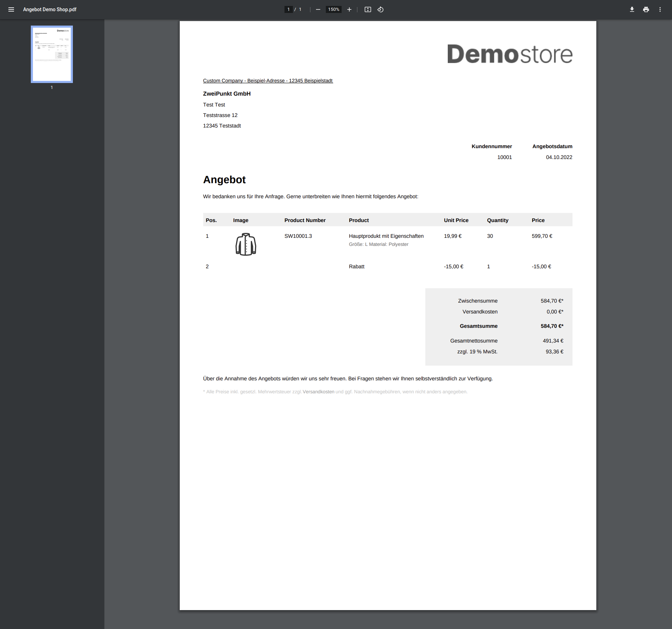Click the 'ZweiPunkt GmbH' company name
The image size is (672, 629).
tap(227, 94)
